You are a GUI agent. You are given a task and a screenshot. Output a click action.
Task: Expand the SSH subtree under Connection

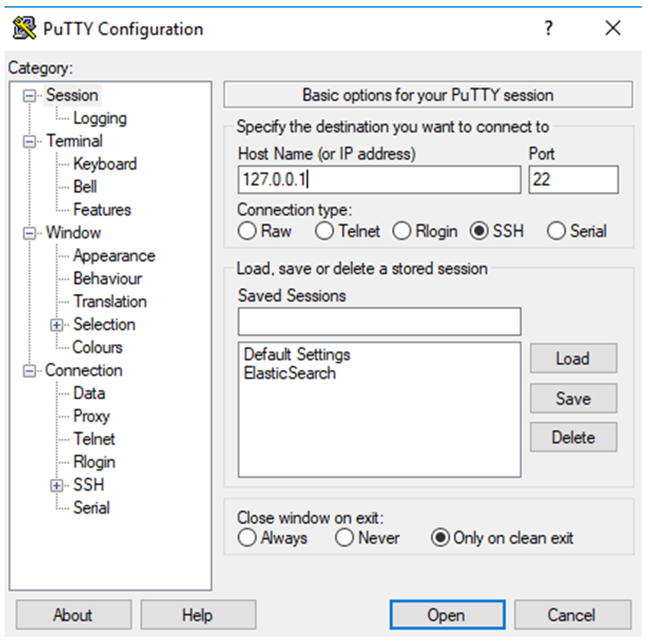point(56,485)
